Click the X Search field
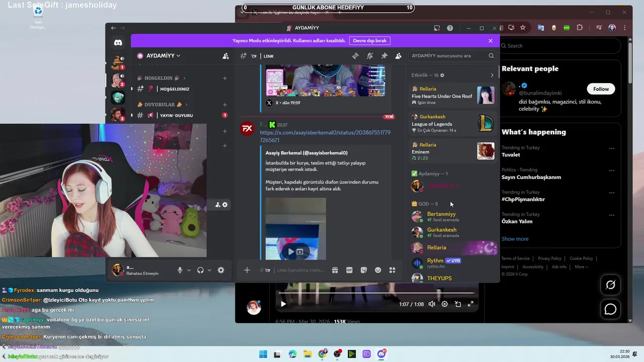The image size is (644, 362). click(560, 46)
